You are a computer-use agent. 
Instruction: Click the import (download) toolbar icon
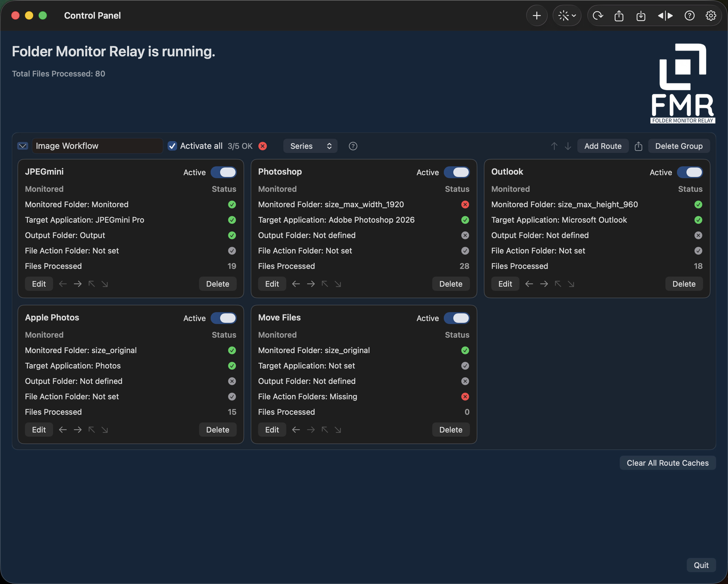click(640, 15)
